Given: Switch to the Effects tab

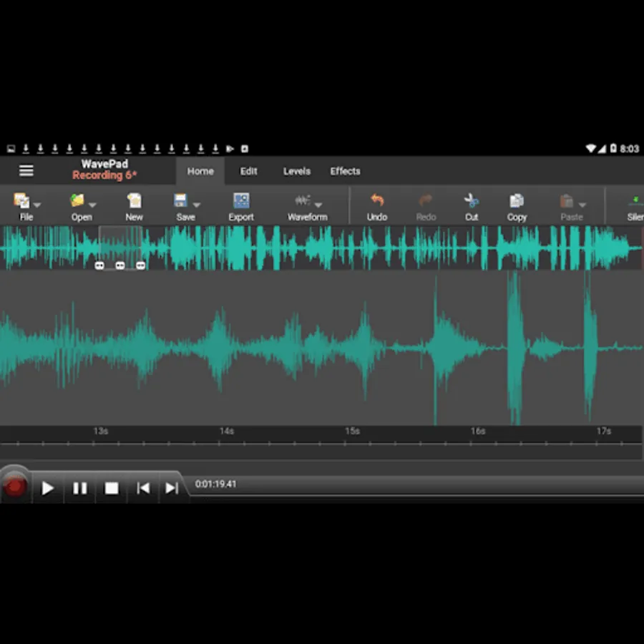Looking at the screenshot, I should [345, 171].
